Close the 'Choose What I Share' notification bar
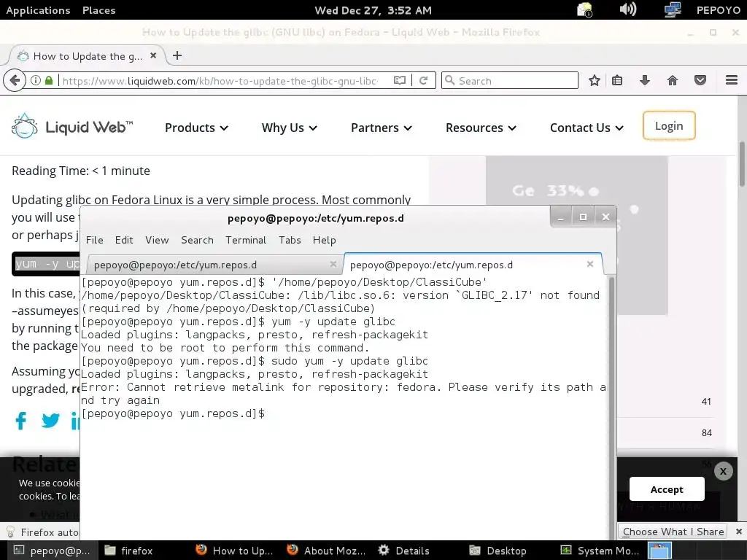Image resolution: width=747 pixels, height=560 pixels. [x=738, y=532]
